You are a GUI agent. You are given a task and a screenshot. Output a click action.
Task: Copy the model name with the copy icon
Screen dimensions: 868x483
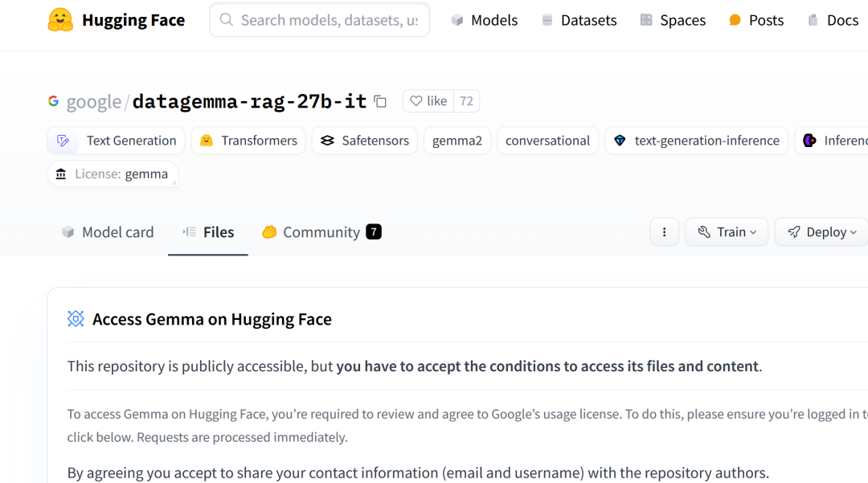coord(380,101)
